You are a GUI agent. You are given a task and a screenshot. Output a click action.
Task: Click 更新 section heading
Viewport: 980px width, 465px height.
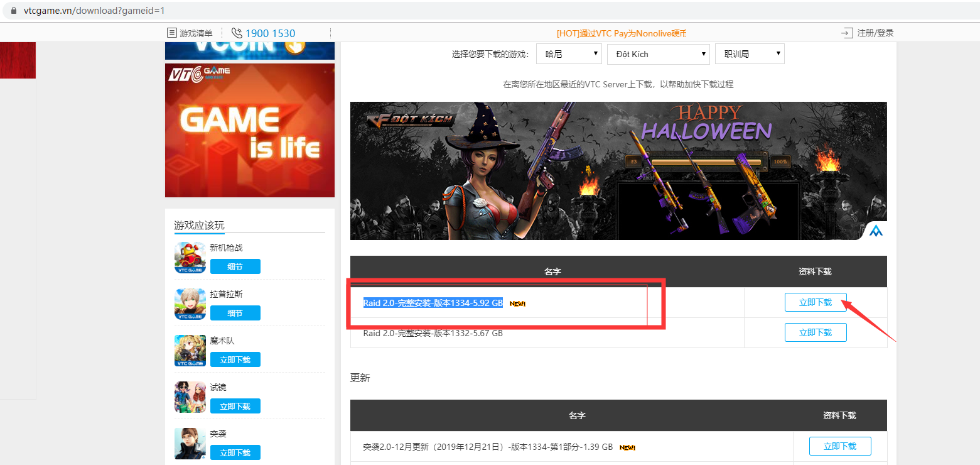click(360, 378)
